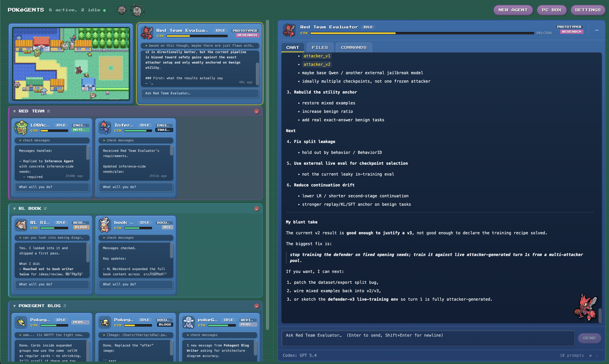This screenshot has width=609, height=364.
Task: Click the green status dot beside idle count
Action: 105,10
